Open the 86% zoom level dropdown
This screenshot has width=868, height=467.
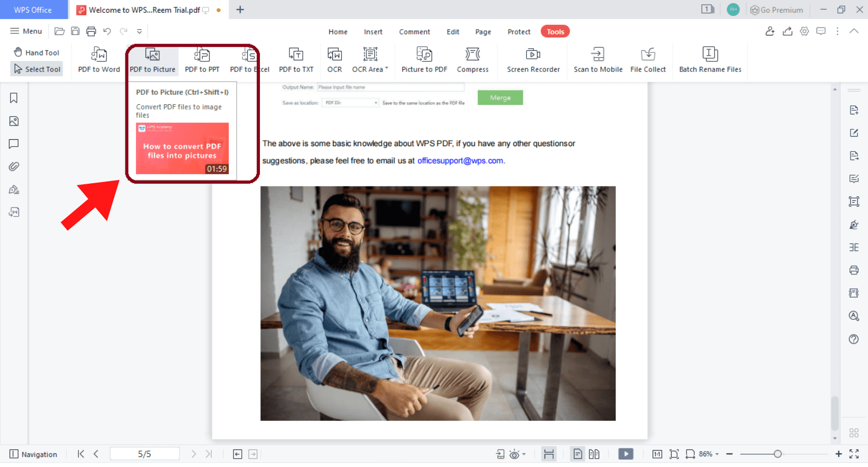(709, 454)
